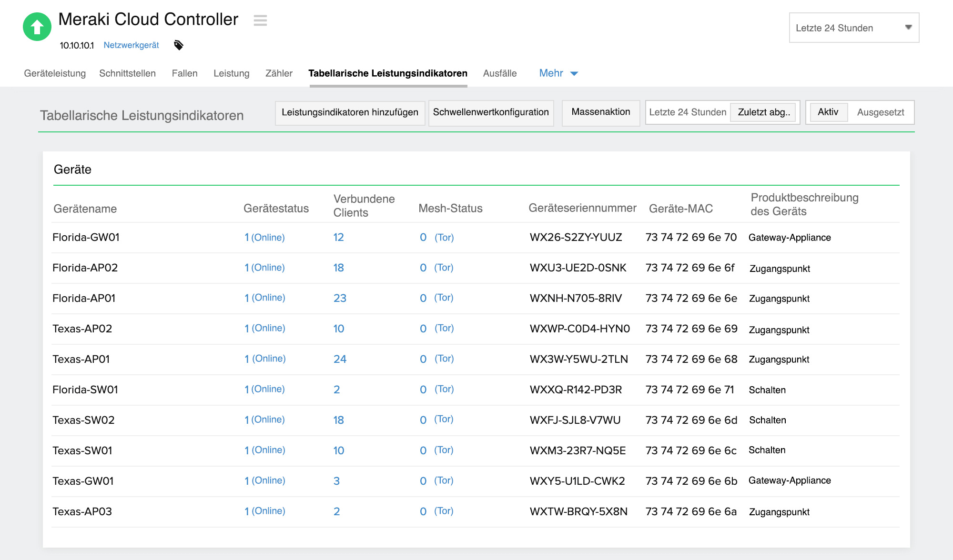Click the Massenaktion button
Image resolution: width=953 pixels, height=560 pixels.
600,112
